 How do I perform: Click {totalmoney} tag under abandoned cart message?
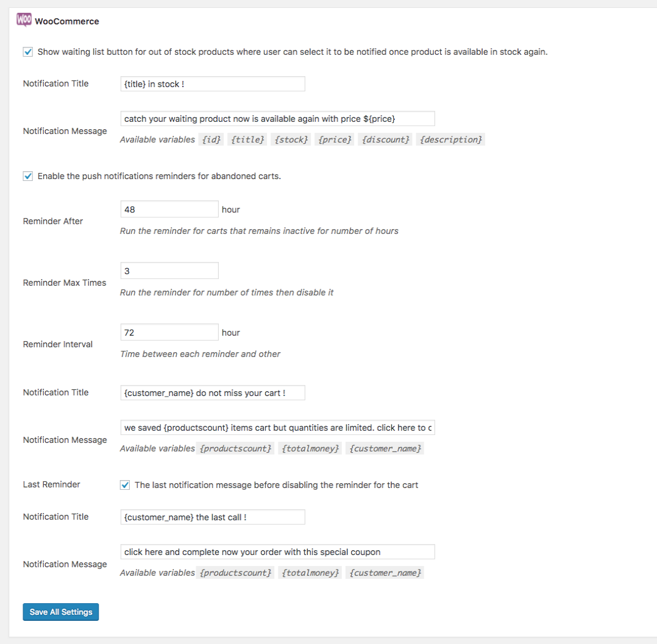click(x=310, y=448)
